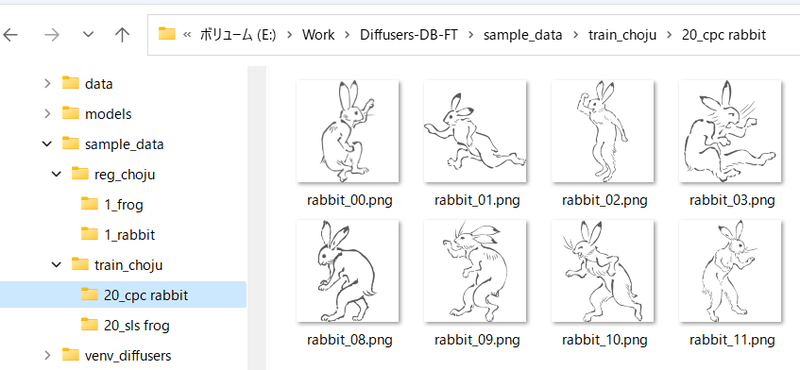Go up one folder level arrow
The image size is (800, 370).
tap(121, 35)
